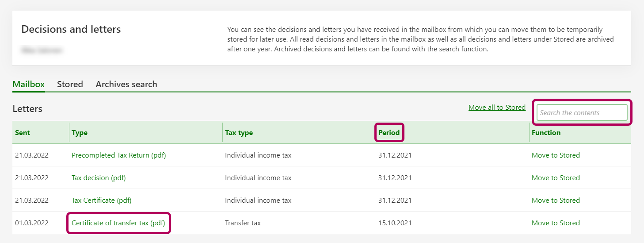Open Precompleted Tax Return pdf

(118, 155)
